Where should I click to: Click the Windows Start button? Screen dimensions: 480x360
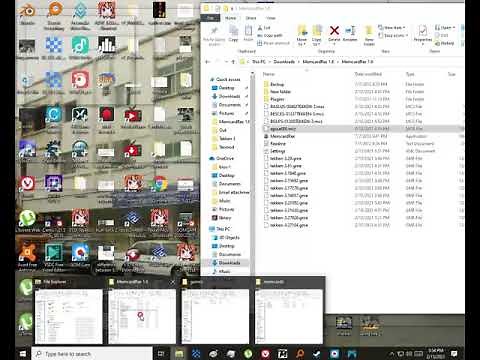(23, 354)
